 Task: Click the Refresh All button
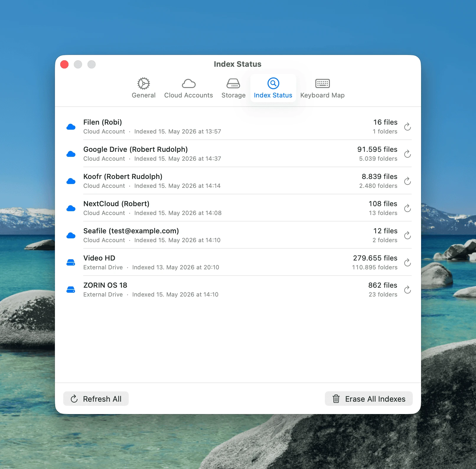click(96, 399)
